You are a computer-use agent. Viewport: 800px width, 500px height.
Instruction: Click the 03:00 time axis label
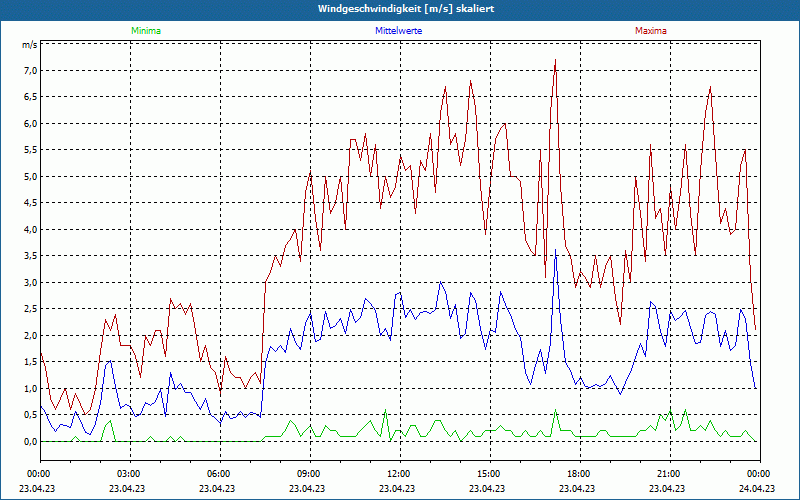tap(128, 474)
